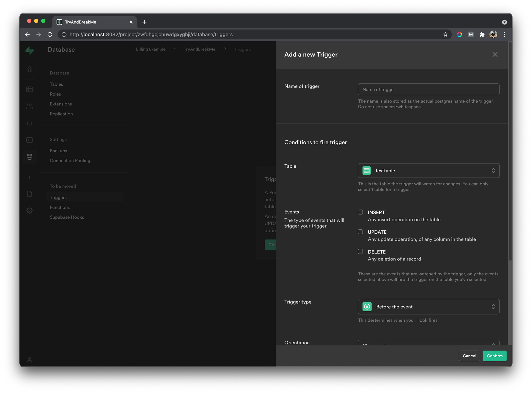
Task: Open Tables in Database menu
Action: tap(56, 84)
